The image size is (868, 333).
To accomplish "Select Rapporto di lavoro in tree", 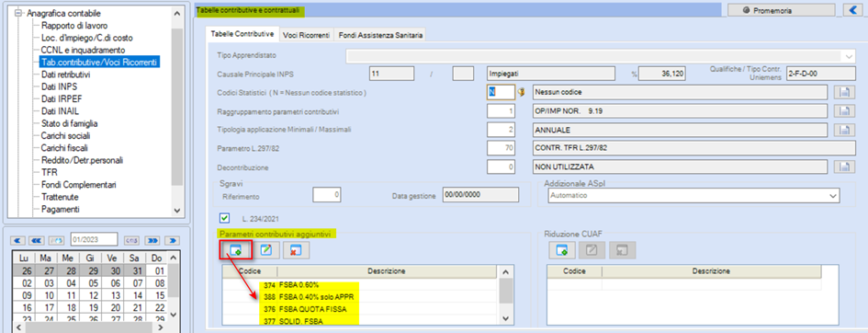I will 74,26.
